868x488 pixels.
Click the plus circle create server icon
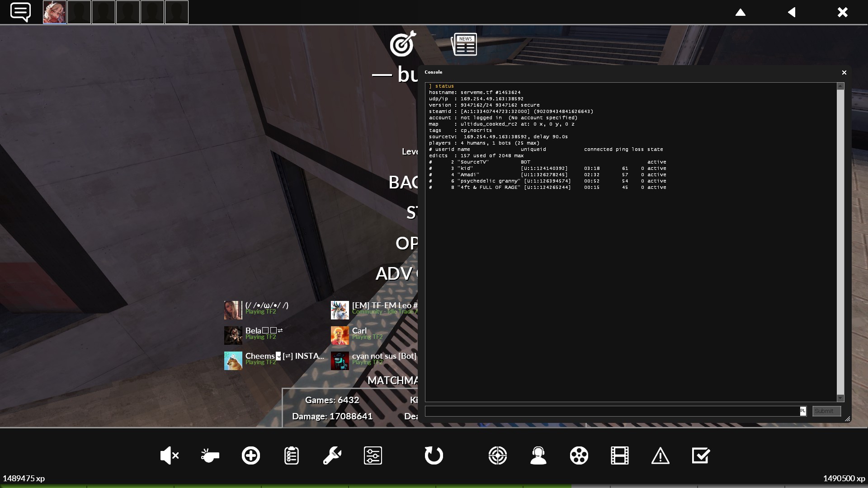[x=251, y=455]
